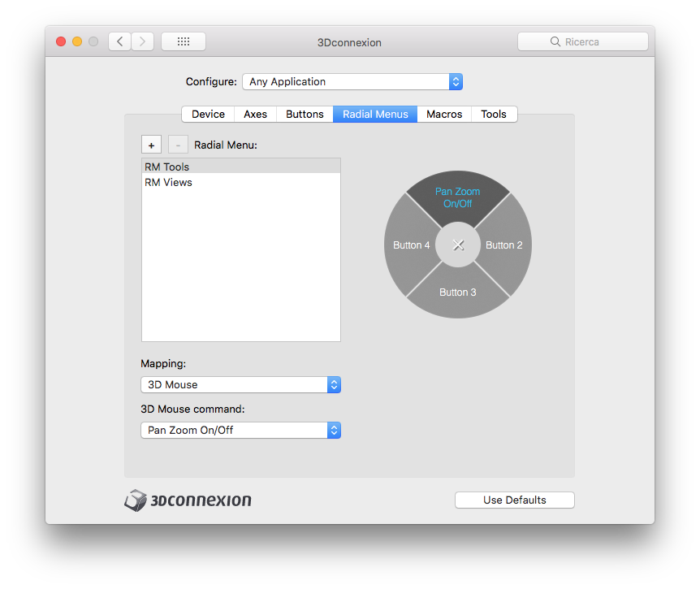Viewport: 700px width, 589px height.
Task: Open the Mapping 3D Mouse dropdown
Action: pyautogui.click(x=240, y=384)
